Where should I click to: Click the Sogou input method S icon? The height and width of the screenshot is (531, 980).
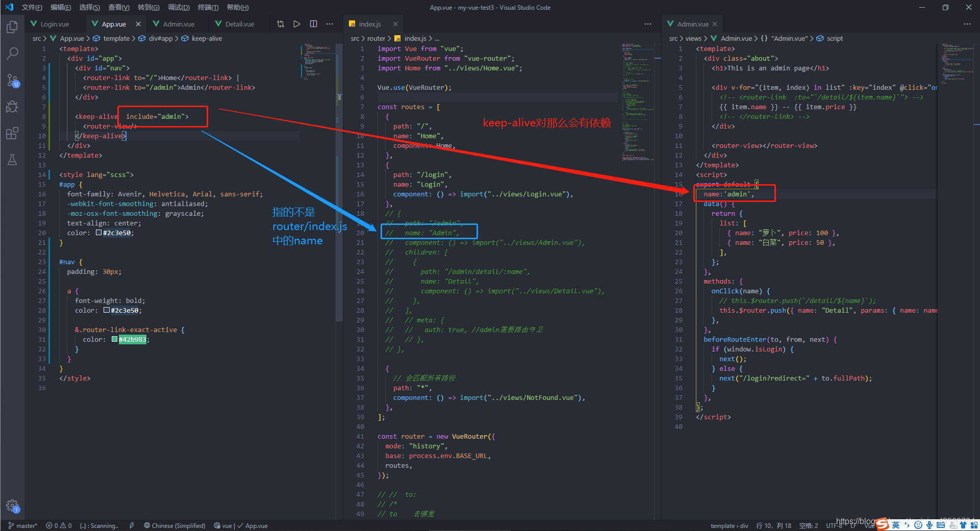click(883, 524)
